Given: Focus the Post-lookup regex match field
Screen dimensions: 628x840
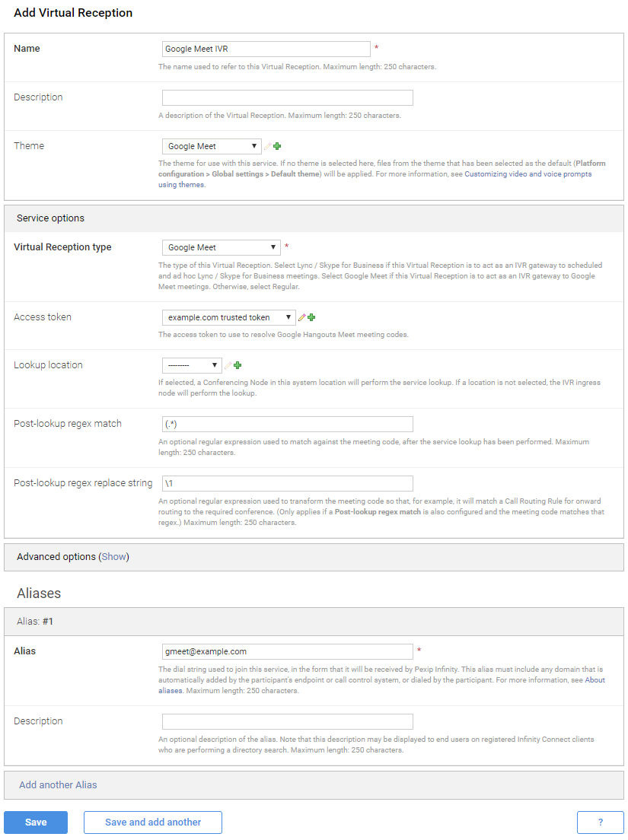Looking at the screenshot, I should point(287,424).
